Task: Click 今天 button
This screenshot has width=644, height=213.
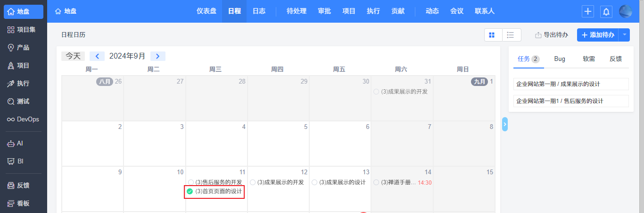Action: (x=73, y=56)
